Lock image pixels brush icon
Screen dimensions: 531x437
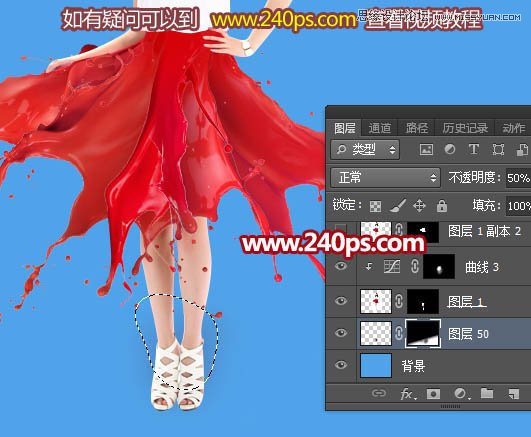[398, 205]
